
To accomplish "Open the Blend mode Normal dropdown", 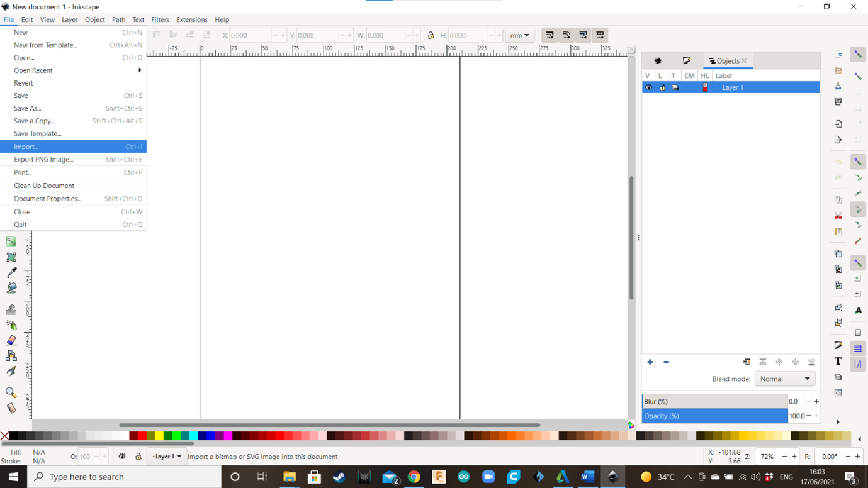I will pos(785,379).
